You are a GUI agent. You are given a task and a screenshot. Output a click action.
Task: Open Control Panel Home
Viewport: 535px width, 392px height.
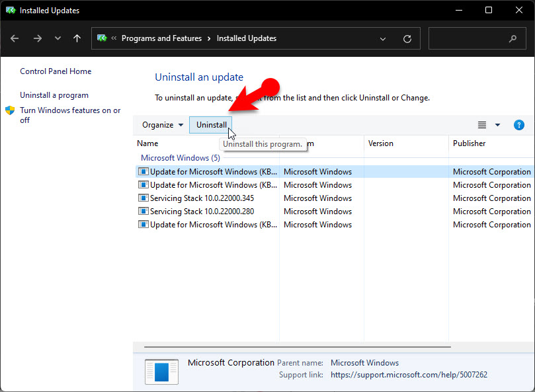pos(56,71)
